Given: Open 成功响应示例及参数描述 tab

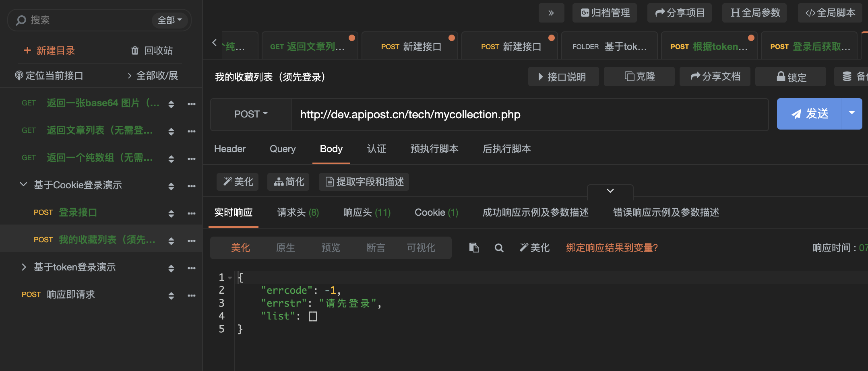Looking at the screenshot, I should point(535,212).
